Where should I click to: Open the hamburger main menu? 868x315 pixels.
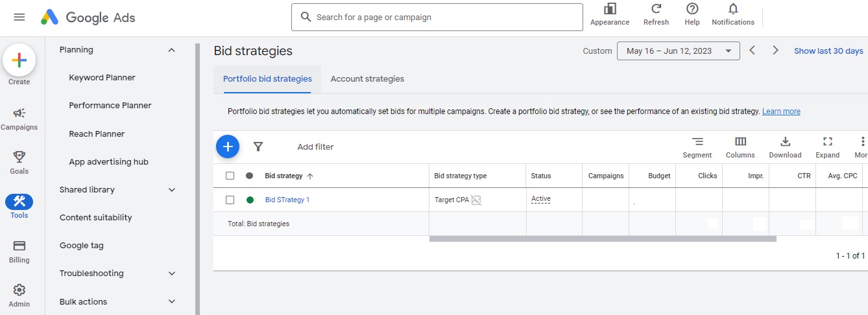point(19,17)
